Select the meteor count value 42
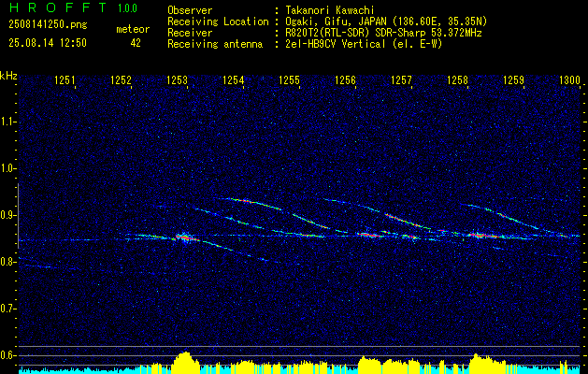This screenshot has width=588, height=374. [136, 43]
